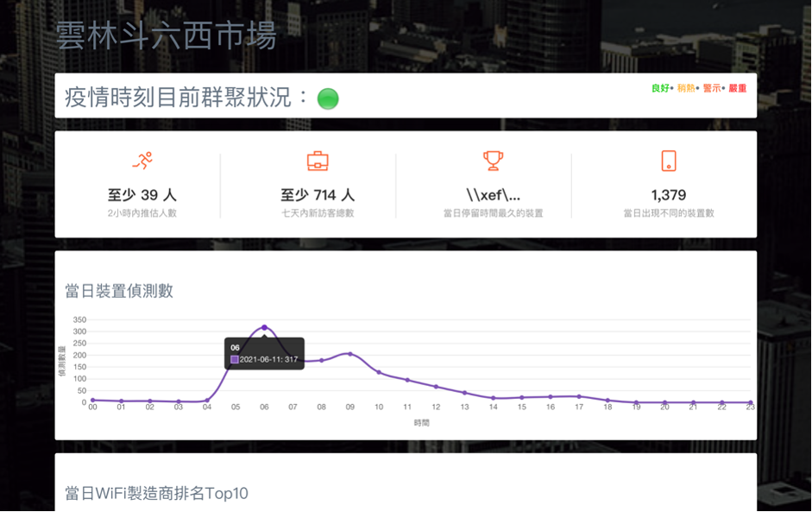The width and height of the screenshot is (812, 512).
Task: Click the 1,379 device count
Action: pos(669,195)
